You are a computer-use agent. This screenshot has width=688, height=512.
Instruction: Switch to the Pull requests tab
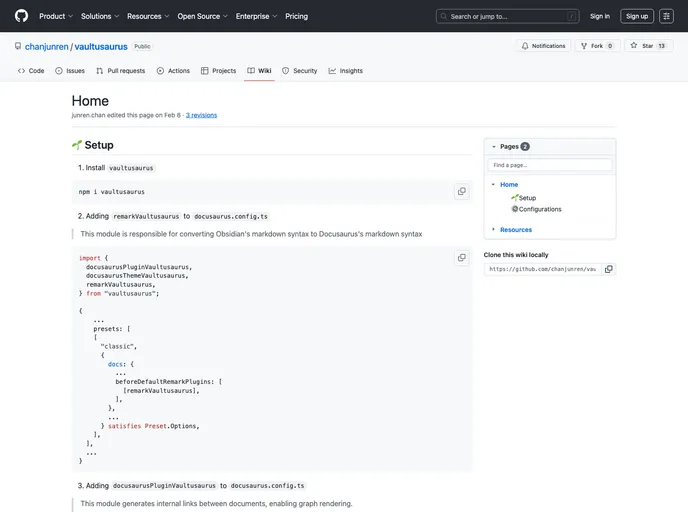(x=121, y=71)
